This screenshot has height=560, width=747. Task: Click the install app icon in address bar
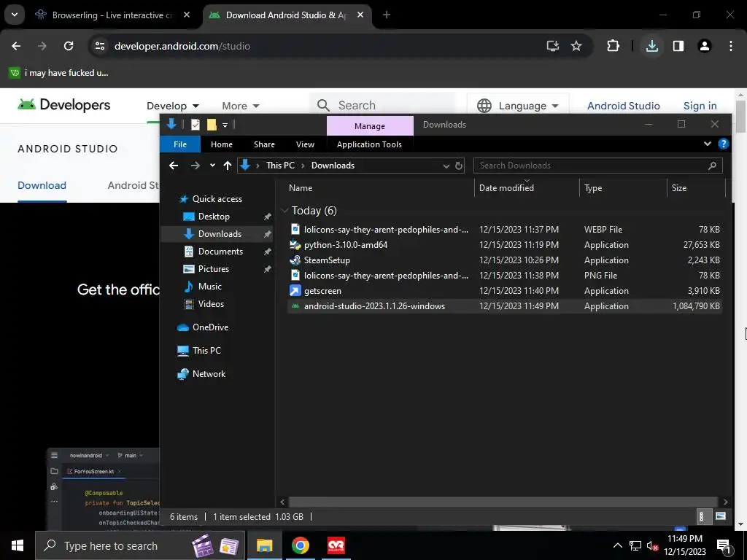(553, 46)
